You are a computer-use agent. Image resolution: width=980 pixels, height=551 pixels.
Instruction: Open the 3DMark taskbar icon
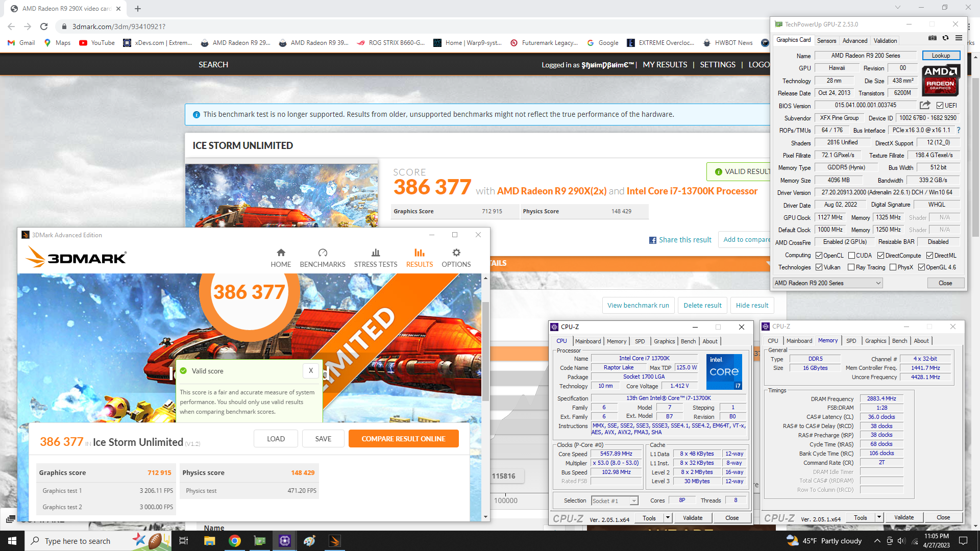point(335,541)
